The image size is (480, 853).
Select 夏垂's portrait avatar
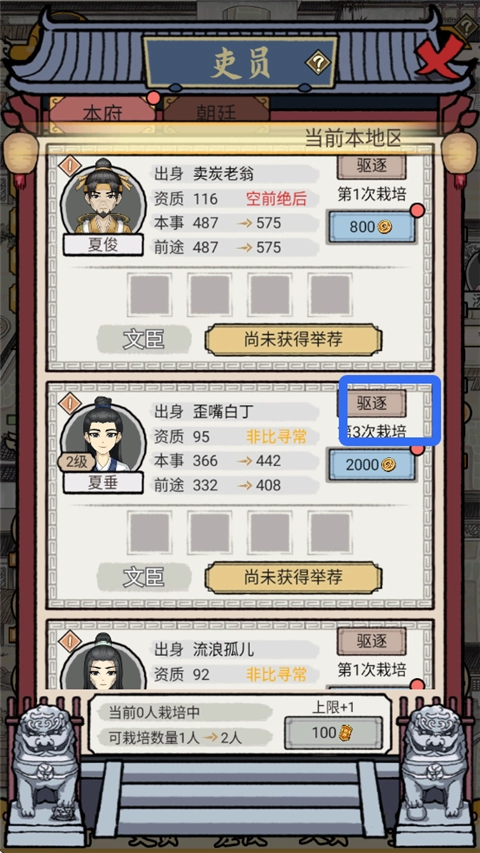tap(103, 435)
